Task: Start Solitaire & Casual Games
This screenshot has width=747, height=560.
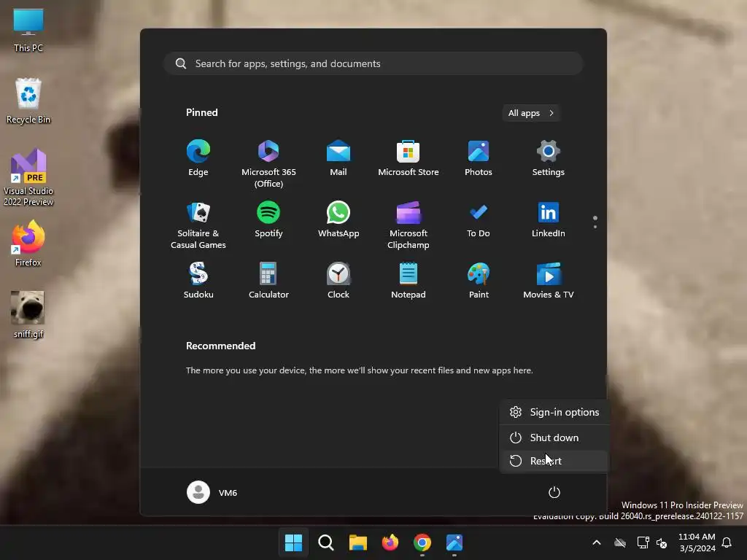Action: click(198, 225)
